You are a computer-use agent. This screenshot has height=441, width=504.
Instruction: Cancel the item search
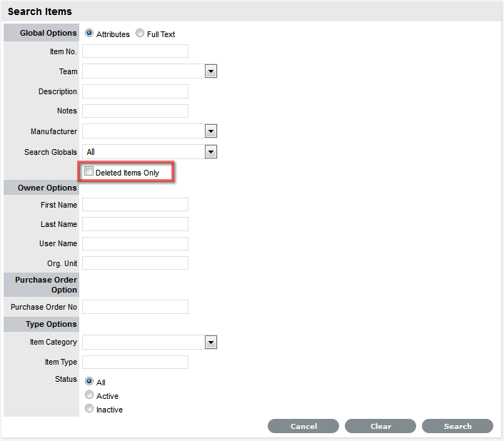tap(303, 426)
